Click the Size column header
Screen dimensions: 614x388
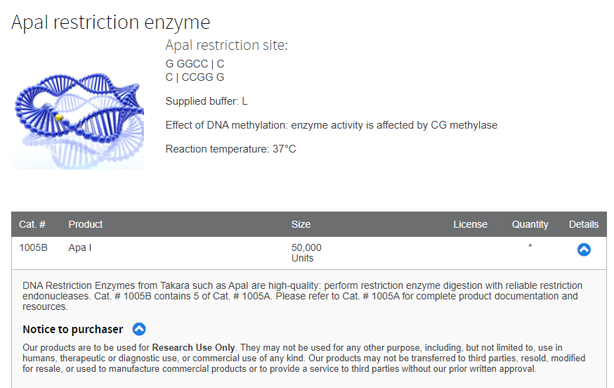pos(301,224)
